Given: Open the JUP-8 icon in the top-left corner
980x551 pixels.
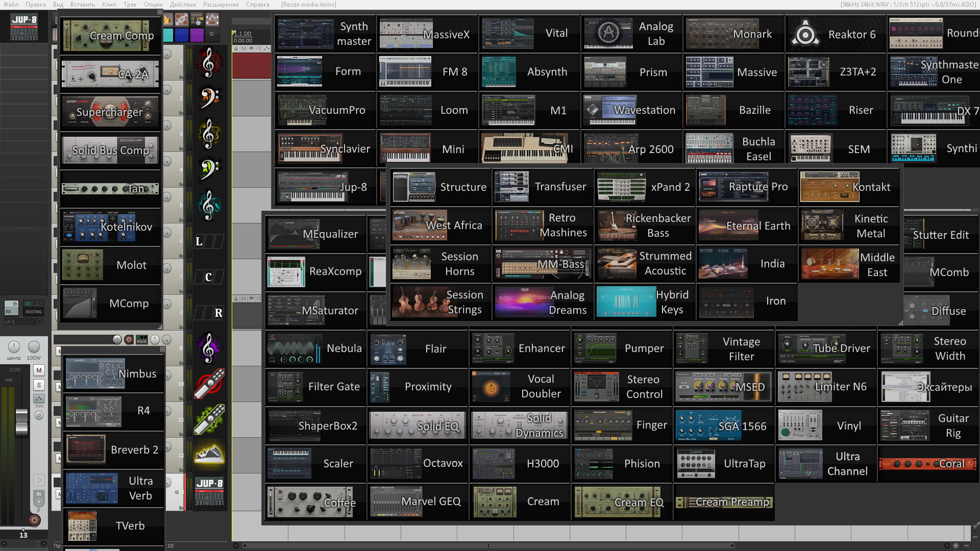Looking at the screenshot, I should (x=24, y=27).
